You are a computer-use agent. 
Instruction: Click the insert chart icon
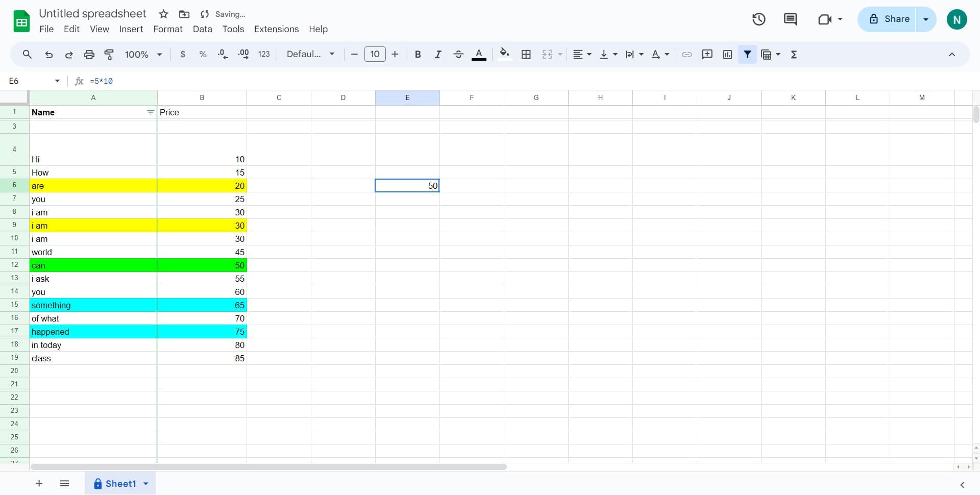727,55
